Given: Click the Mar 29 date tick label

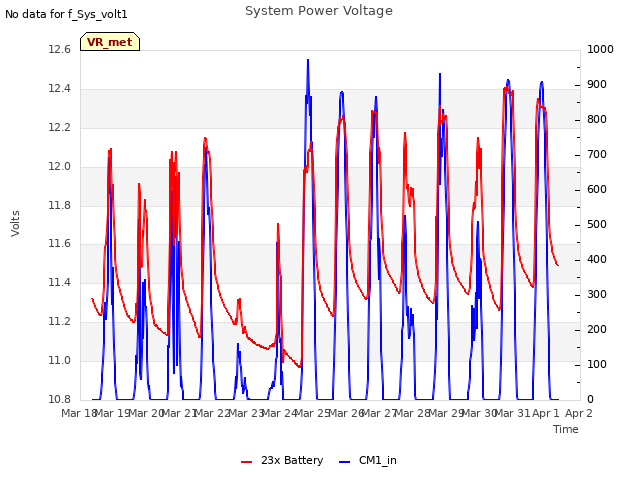Looking at the screenshot, I should 447,413.
